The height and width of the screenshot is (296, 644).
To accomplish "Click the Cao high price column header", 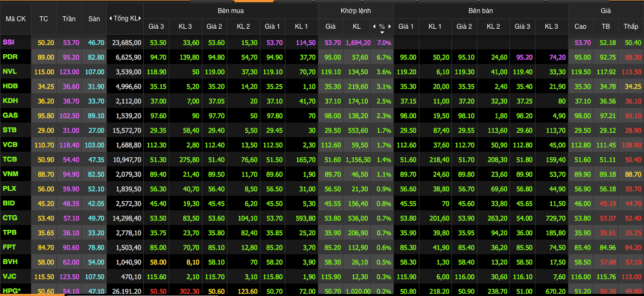I will click(580, 26).
